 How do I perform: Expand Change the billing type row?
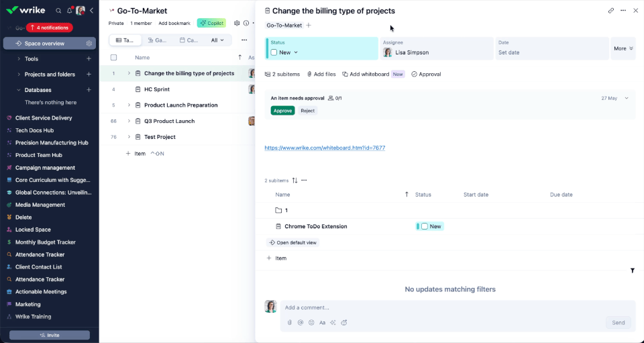(x=129, y=73)
